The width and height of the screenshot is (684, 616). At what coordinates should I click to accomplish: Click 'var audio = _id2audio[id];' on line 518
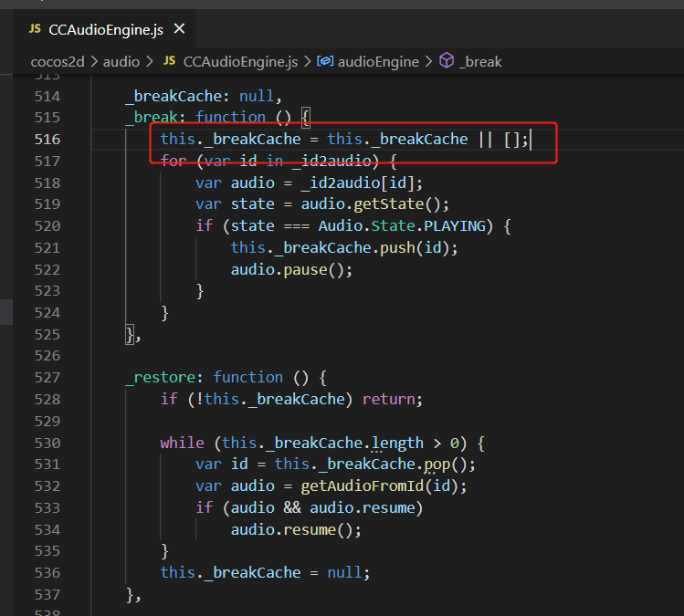point(310,183)
